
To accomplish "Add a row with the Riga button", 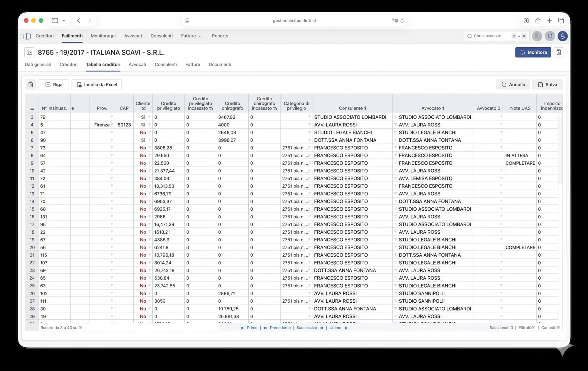I will point(54,85).
